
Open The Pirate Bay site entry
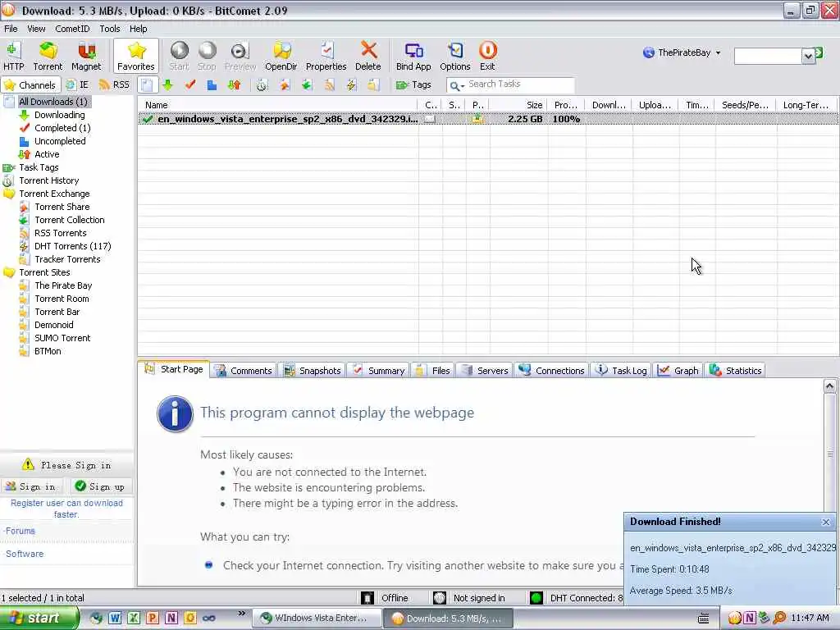63,285
